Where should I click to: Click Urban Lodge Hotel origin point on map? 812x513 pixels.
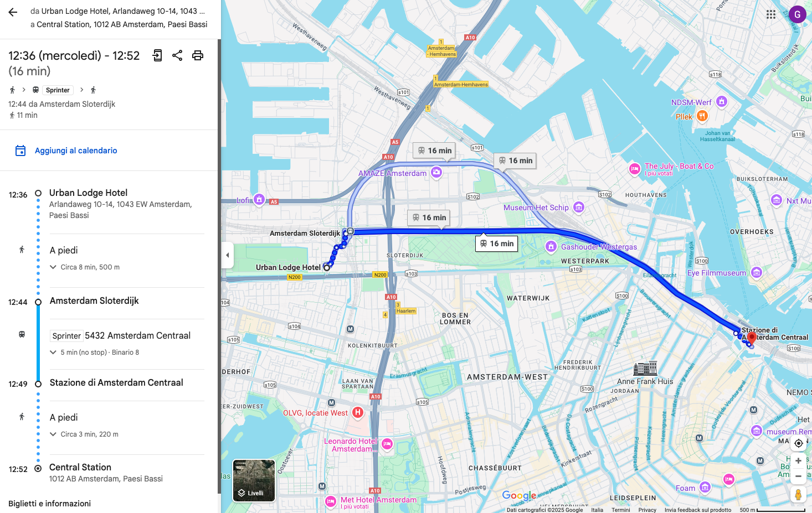327,268
